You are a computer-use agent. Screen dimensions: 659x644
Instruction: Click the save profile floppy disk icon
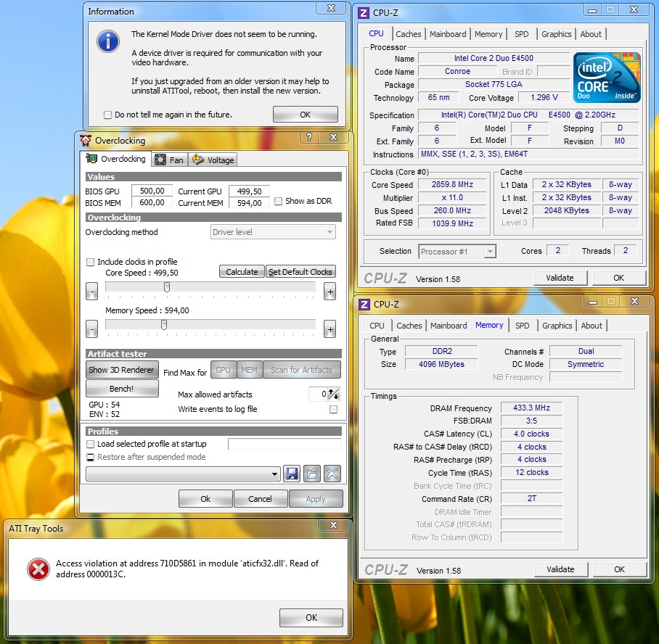tap(292, 474)
